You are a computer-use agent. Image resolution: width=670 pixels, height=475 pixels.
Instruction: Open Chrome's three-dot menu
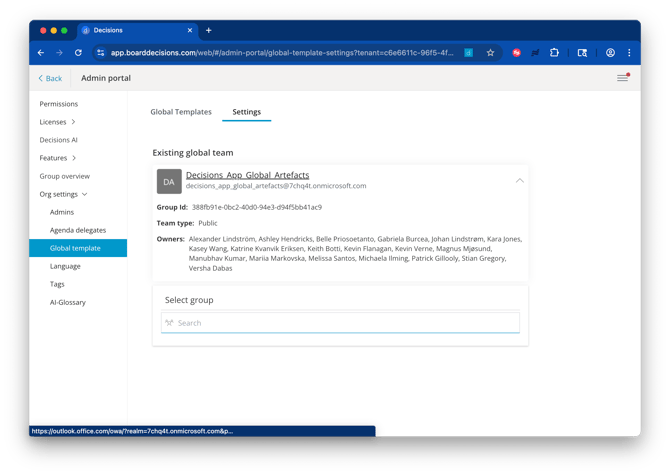[x=629, y=53]
